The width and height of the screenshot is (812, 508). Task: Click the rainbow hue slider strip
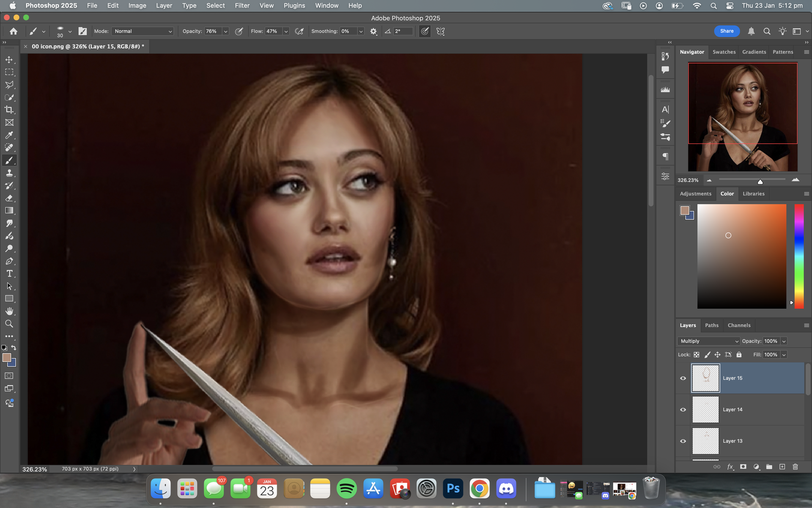coord(798,256)
